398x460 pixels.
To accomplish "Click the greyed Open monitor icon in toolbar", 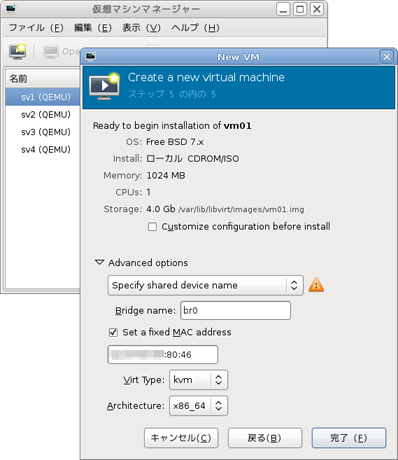I will (51, 52).
